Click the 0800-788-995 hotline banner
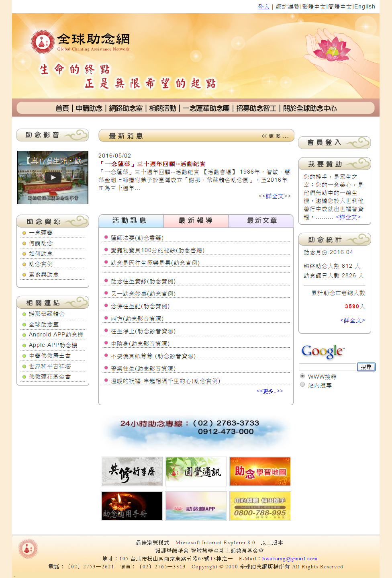This screenshot has width=392, height=578. 260,506
